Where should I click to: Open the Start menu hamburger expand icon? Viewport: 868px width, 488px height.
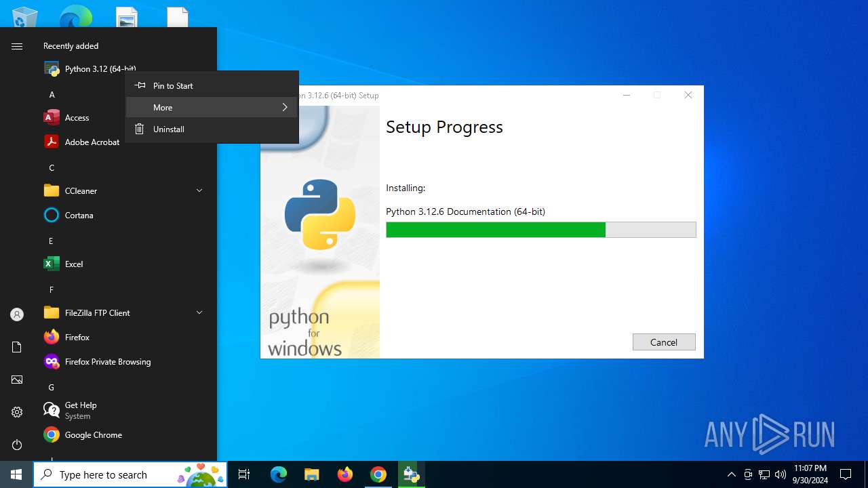[17, 46]
